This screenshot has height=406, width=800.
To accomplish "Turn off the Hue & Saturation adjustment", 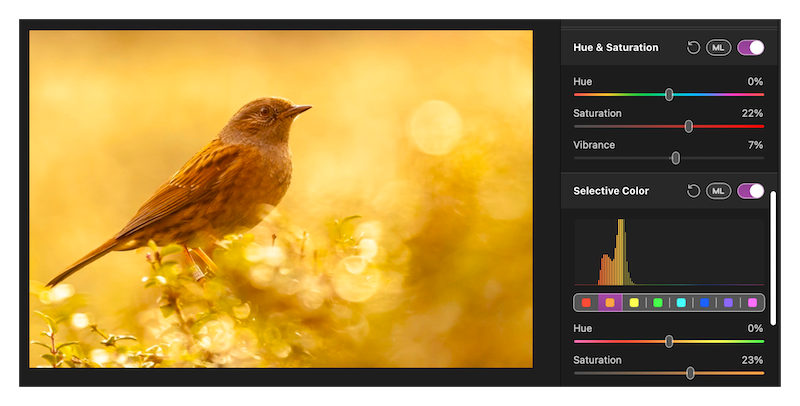I will click(750, 47).
